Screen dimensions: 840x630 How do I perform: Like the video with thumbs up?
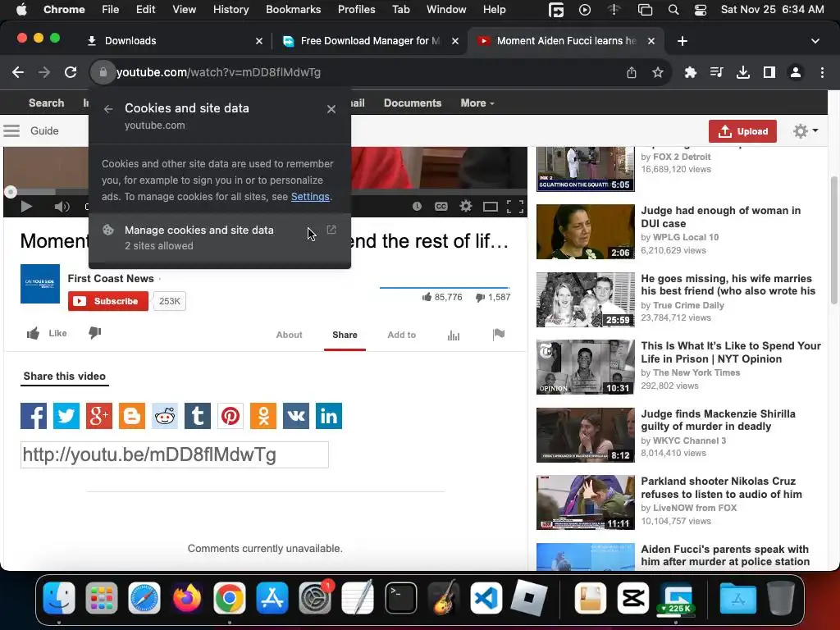click(x=47, y=333)
